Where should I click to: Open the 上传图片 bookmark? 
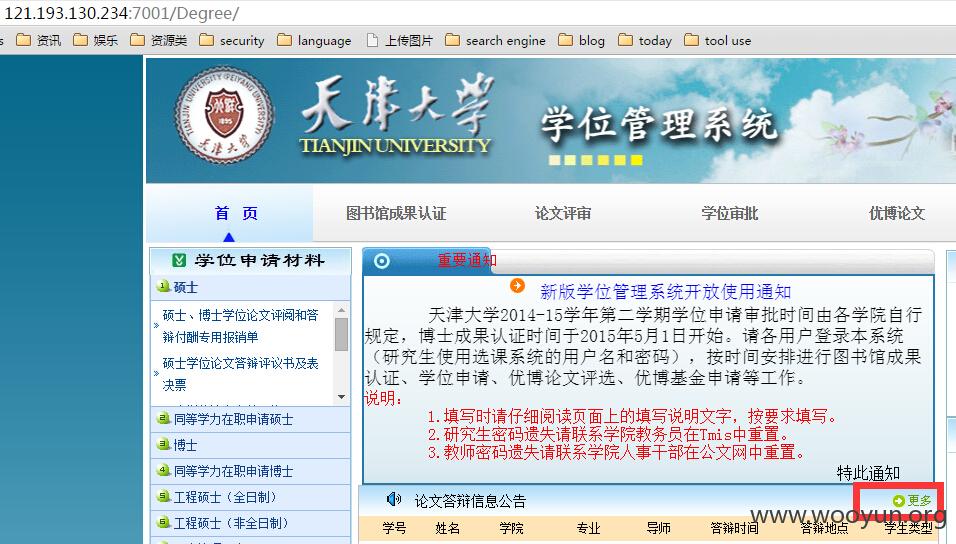(x=399, y=41)
